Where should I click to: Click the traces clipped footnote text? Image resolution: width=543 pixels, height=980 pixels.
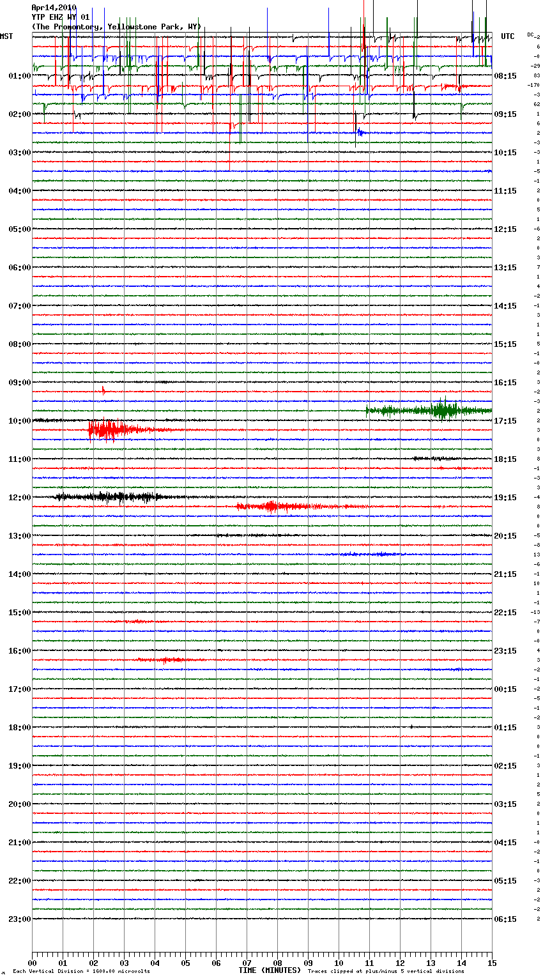[386, 972]
